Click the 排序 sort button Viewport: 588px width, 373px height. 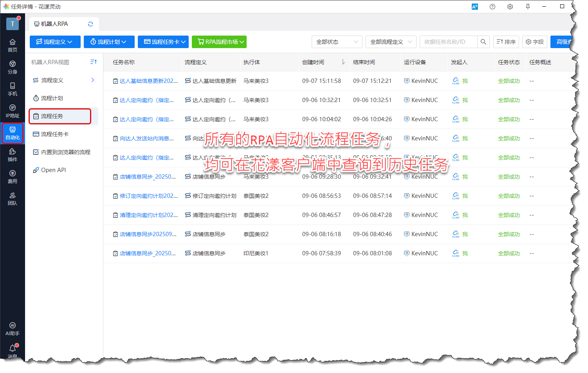[x=506, y=42]
